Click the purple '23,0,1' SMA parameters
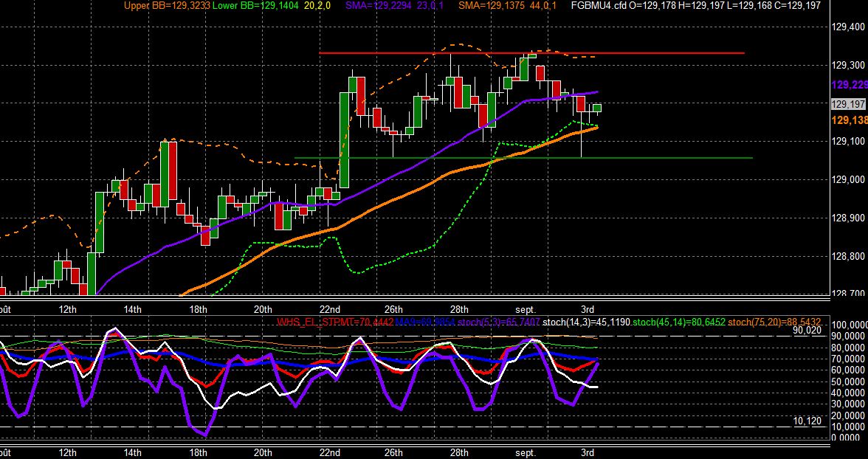The image size is (868, 459). (432, 6)
